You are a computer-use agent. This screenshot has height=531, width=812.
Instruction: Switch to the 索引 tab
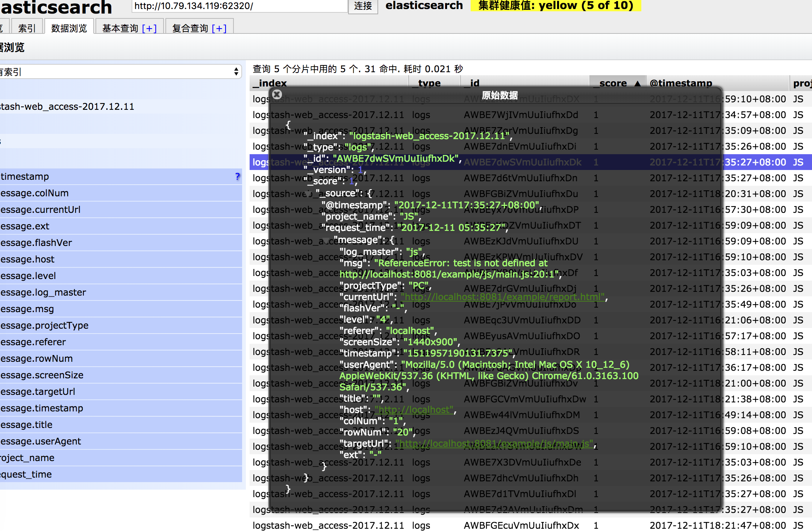26,28
